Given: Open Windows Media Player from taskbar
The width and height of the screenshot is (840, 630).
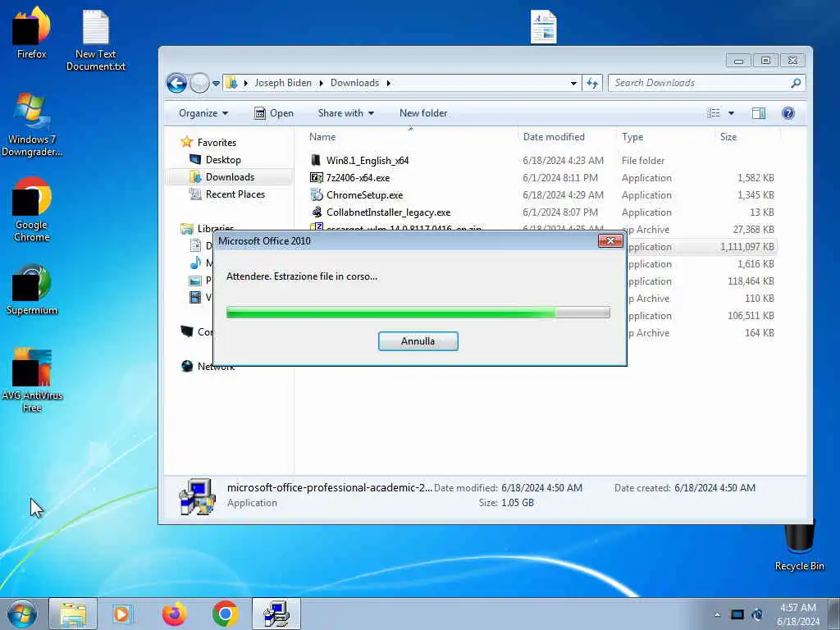Looking at the screenshot, I should [x=122, y=614].
